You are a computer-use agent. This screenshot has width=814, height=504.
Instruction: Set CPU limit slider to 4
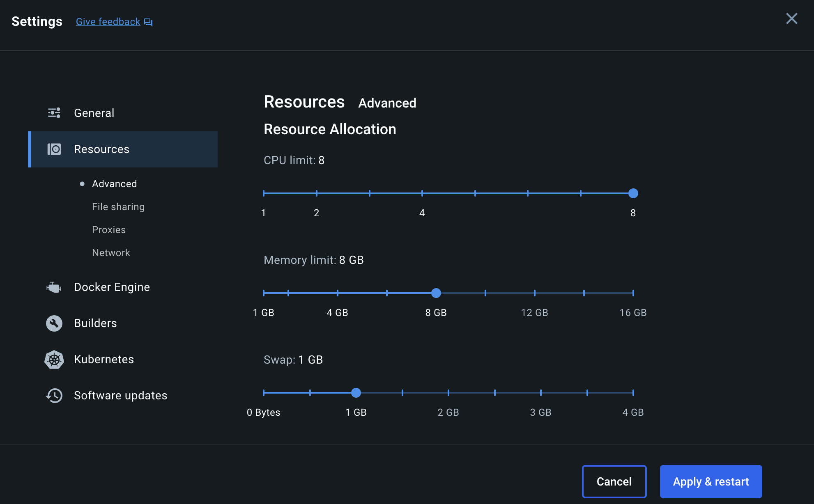pyautogui.click(x=422, y=193)
